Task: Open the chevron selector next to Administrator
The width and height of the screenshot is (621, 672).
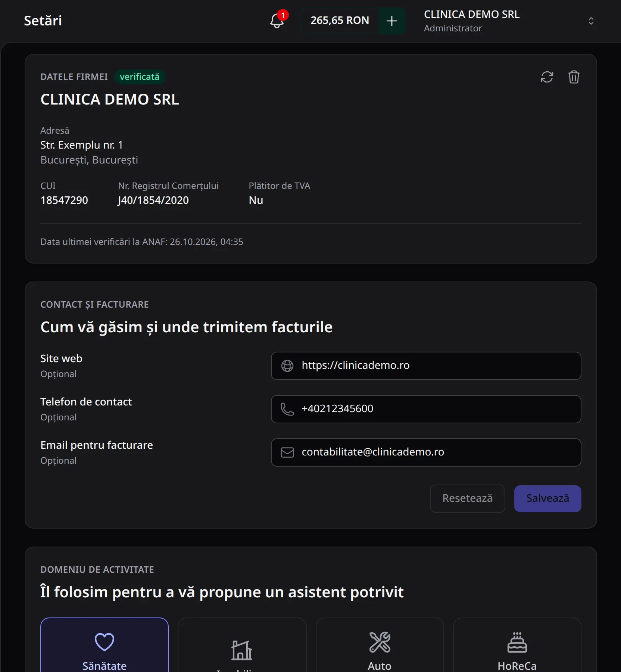Action: pyautogui.click(x=591, y=21)
